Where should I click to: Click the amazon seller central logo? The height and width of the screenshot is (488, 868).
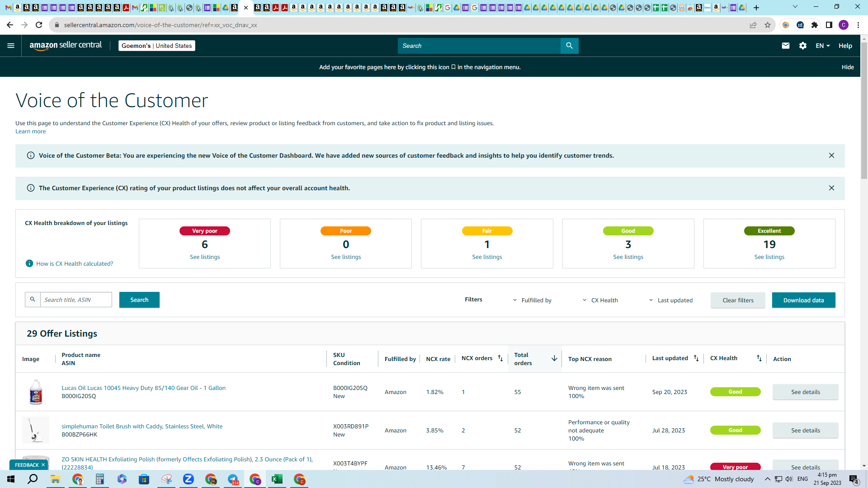(x=66, y=46)
